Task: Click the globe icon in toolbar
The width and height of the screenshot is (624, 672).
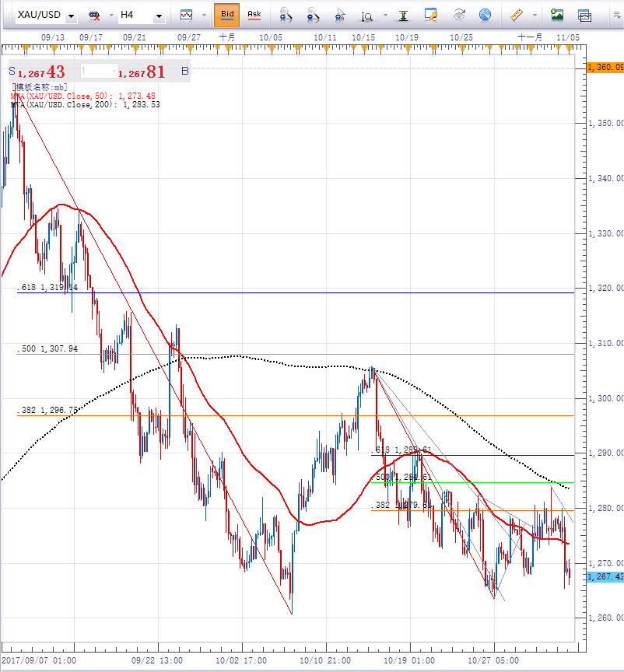Action: 485,15
